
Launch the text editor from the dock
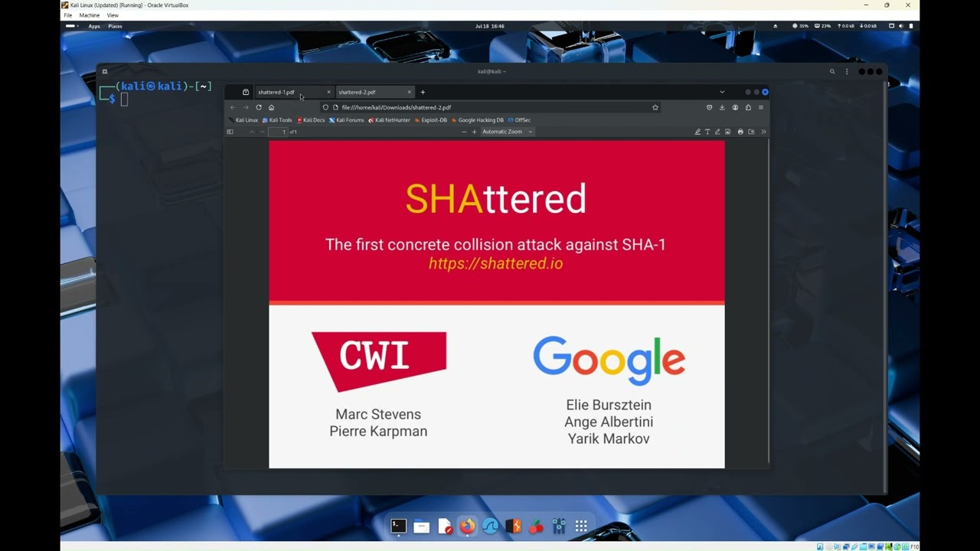point(445,526)
